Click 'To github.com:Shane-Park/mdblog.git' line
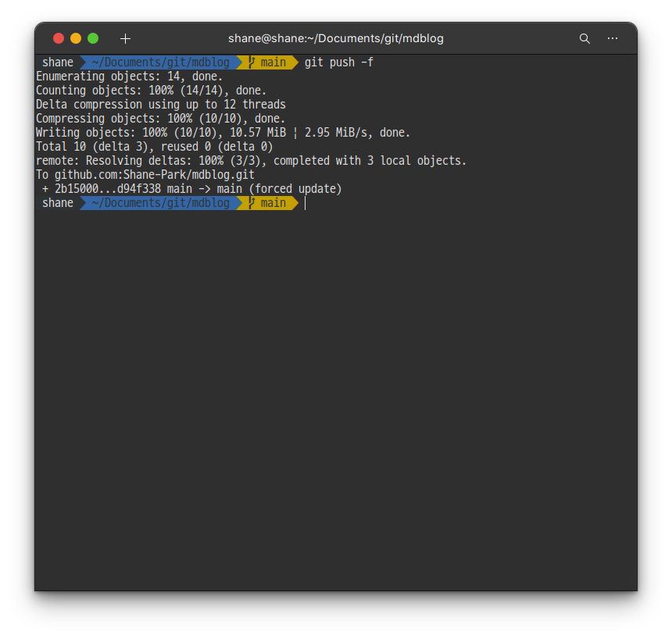Image resolution: width=672 pixels, height=638 pixels. [x=145, y=175]
